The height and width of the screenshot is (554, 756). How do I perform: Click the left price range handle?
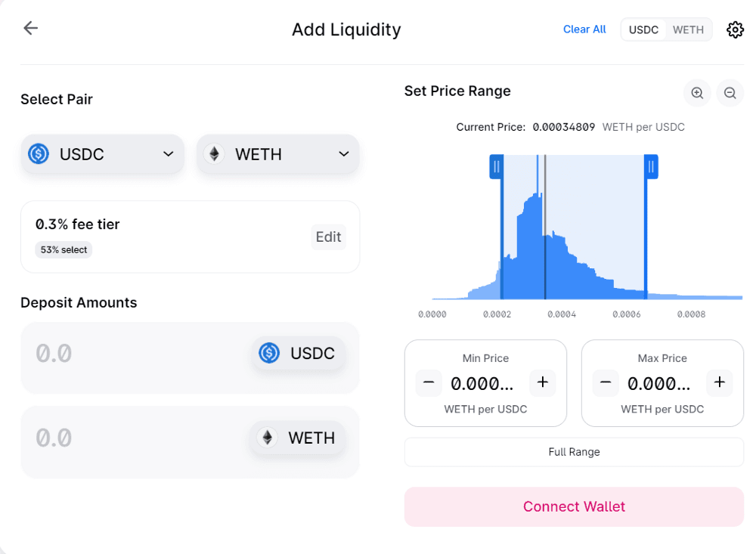497,167
